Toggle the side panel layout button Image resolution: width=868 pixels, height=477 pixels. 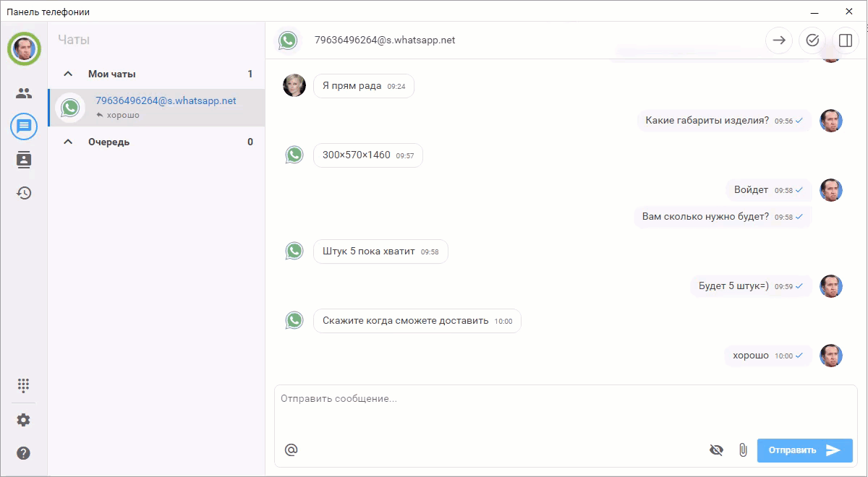tap(845, 40)
